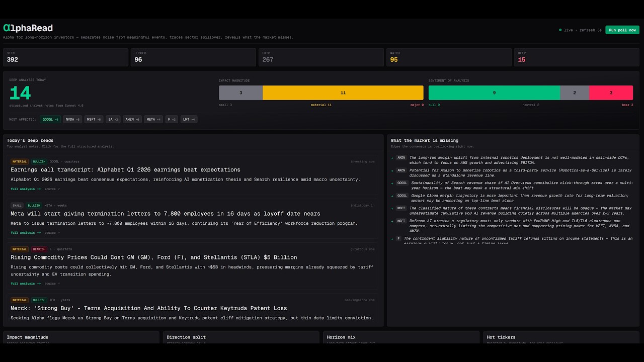Expand plus icon for MSFT classified contracts insight
This screenshot has height=362, width=644.
(x=392, y=208)
